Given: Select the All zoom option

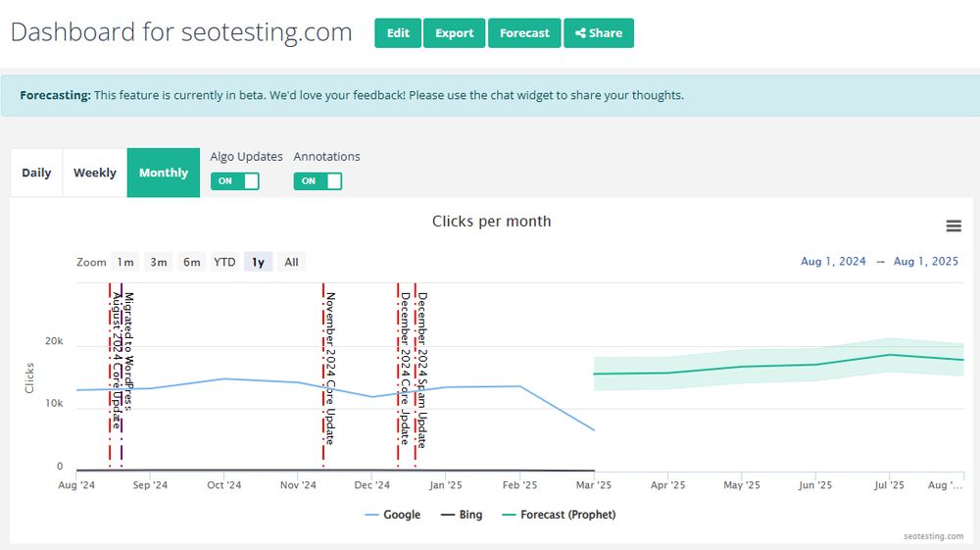Looking at the screenshot, I should (x=291, y=262).
